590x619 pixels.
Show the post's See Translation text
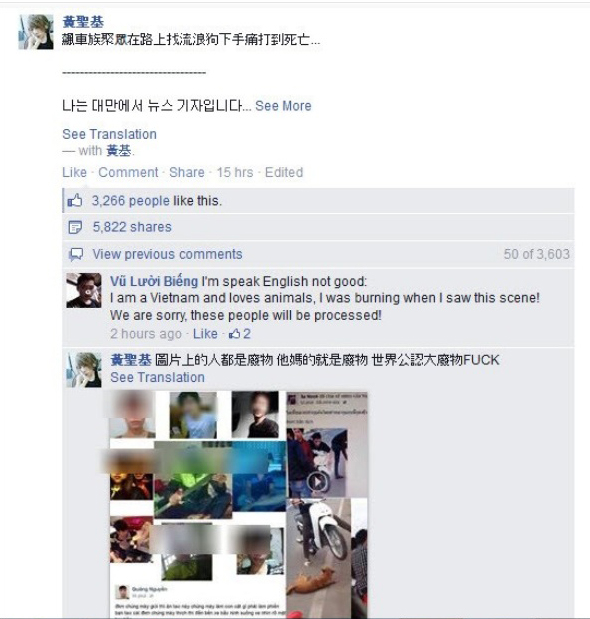(x=109, y=134)
